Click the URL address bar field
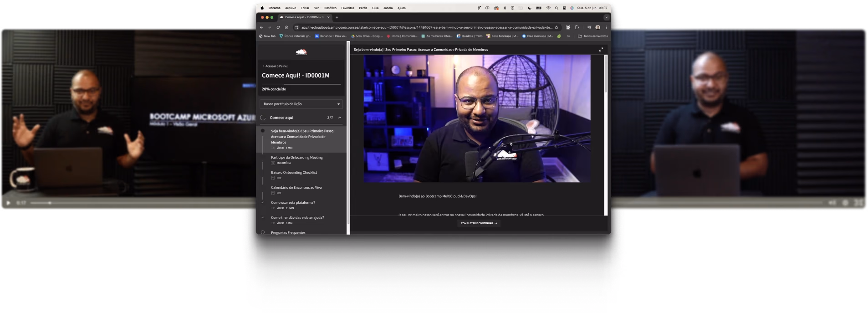 click(x=426, y=27)
